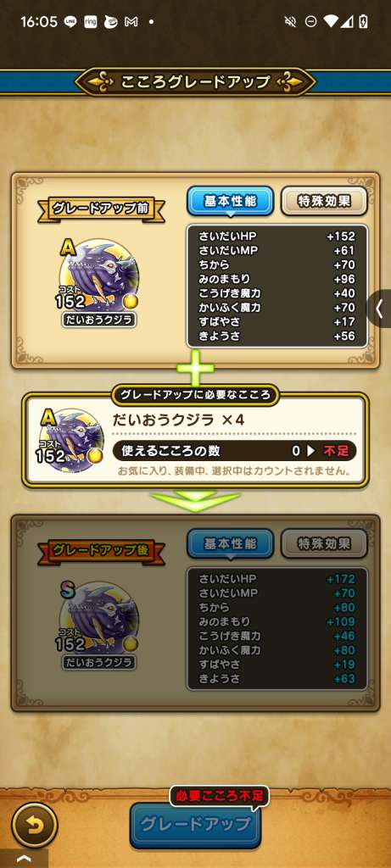Expand the side panel arrow on right edge
Image resolution: width=391 pixels, height=868 pixels.
click(x=379, y=309)
